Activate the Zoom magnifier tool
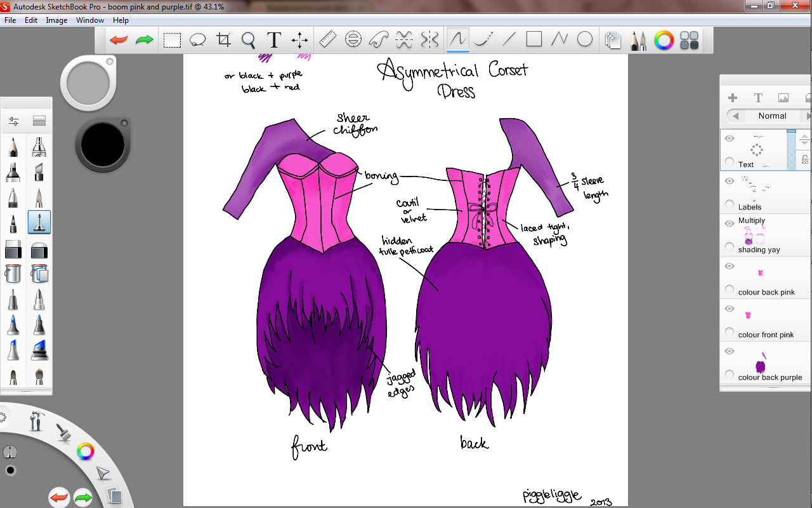This screenshot has width=812, height=508. 249,40
